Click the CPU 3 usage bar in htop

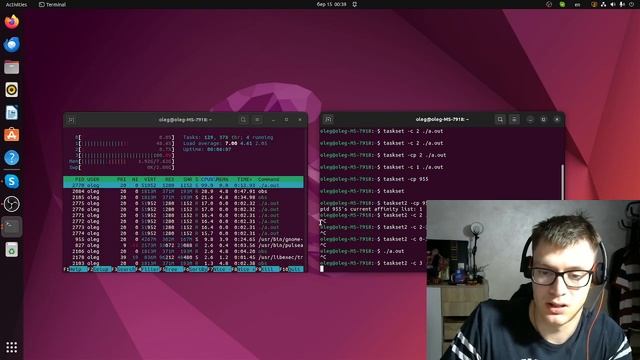(x=125, y=156)
